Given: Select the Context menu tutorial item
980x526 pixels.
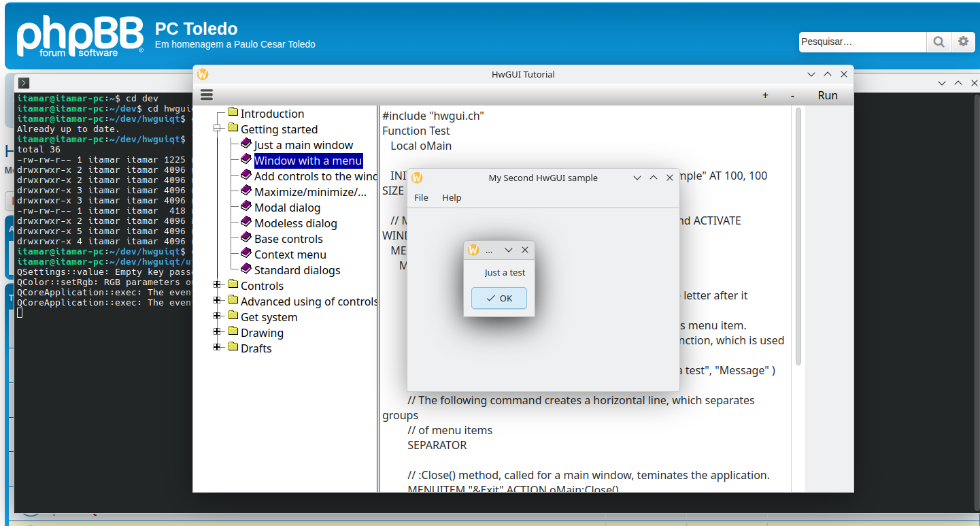Looking at the screenshot, I should click(290, 254).
